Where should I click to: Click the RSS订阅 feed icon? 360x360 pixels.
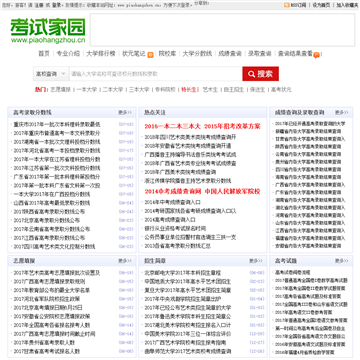[x=286, y=5]
